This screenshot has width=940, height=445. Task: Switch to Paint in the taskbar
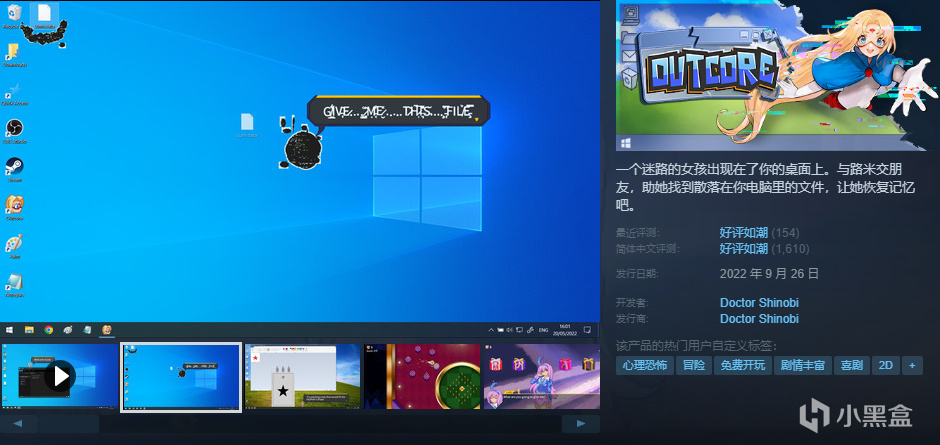[68, 330]
